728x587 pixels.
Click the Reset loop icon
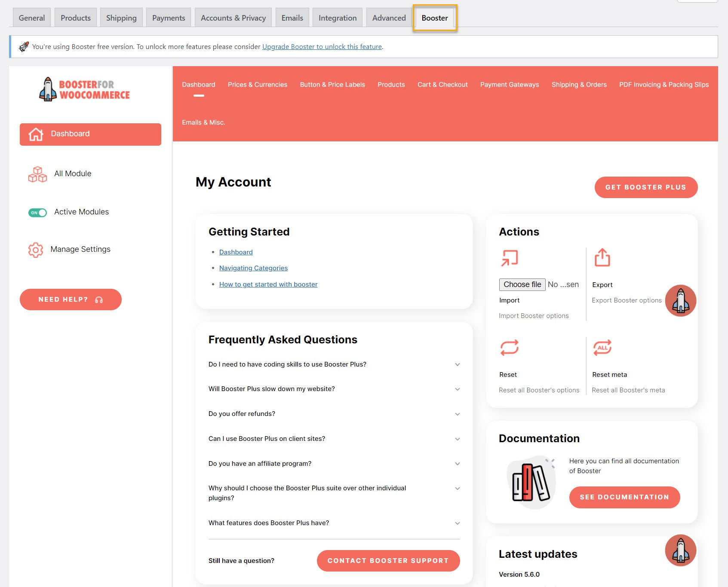[509, 348]
